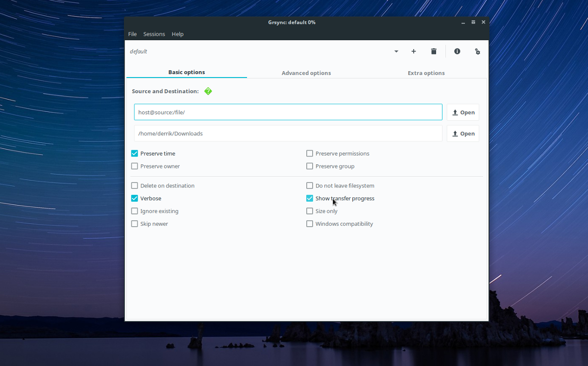This screenshot has width=588, height=366.
Task: Enable Ignore existing checkbox
Action: pyautogui.click(x=135, y=211)
